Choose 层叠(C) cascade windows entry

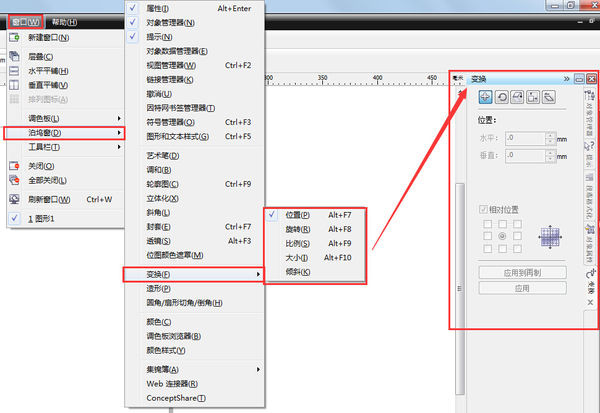coord(65,57)
